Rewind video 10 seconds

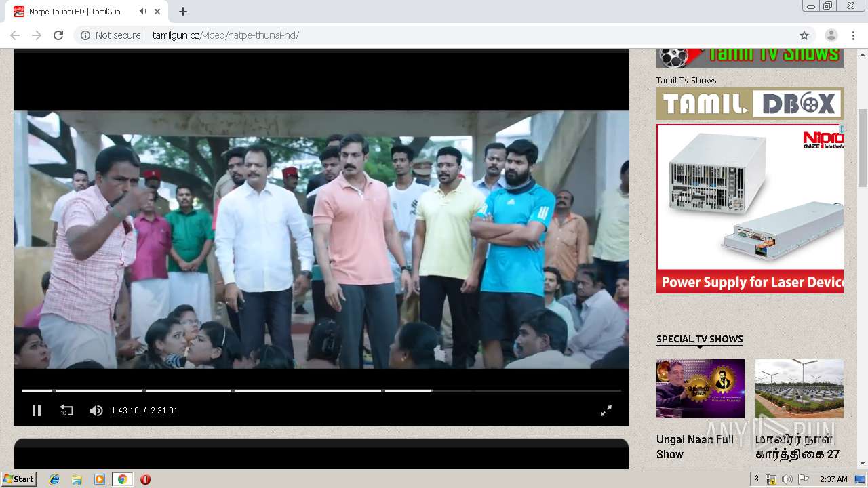[x=66, y=410]
